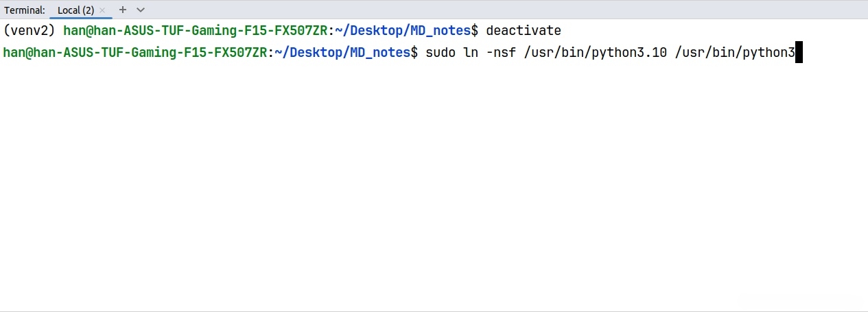Click the Terminal: panel label
This screenshot has width=868, height=312.
click(x=25, y=10)
